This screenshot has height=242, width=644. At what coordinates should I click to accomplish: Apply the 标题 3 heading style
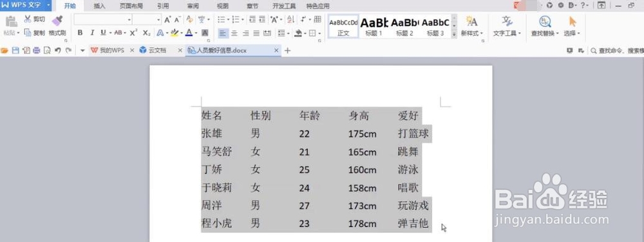pyautogui.click(x=435, y=26)
